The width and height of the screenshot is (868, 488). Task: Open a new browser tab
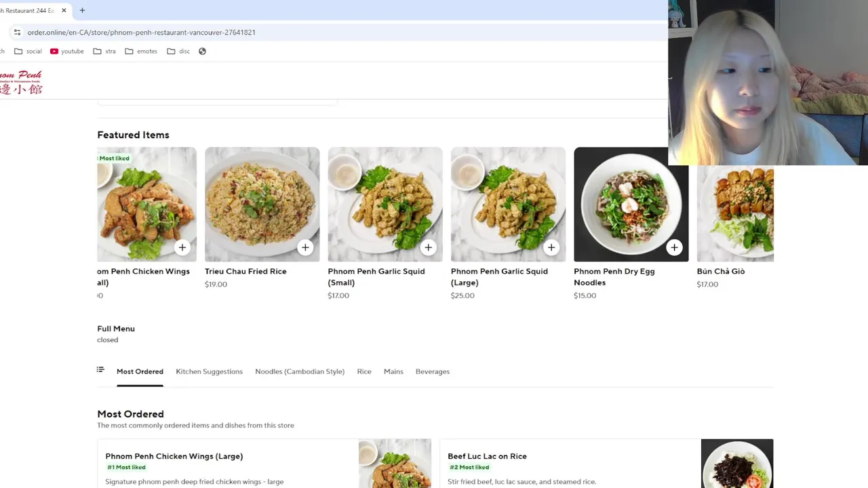pyautogui.click(x=82, y=10)
